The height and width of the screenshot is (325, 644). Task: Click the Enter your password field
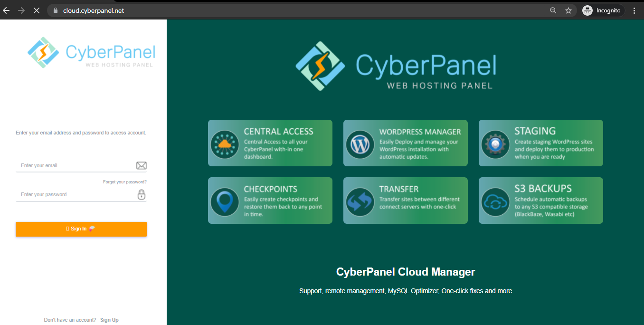coord(71,194)
